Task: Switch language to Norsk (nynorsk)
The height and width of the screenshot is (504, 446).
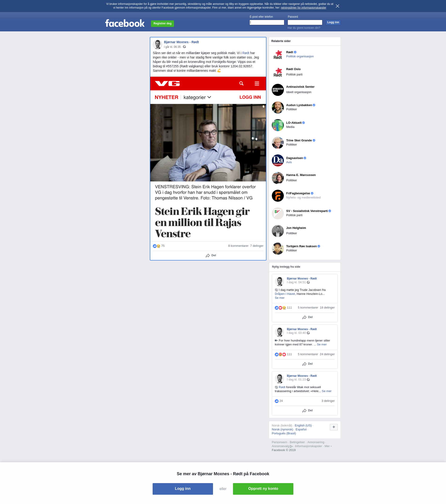Action: point(282,429)
